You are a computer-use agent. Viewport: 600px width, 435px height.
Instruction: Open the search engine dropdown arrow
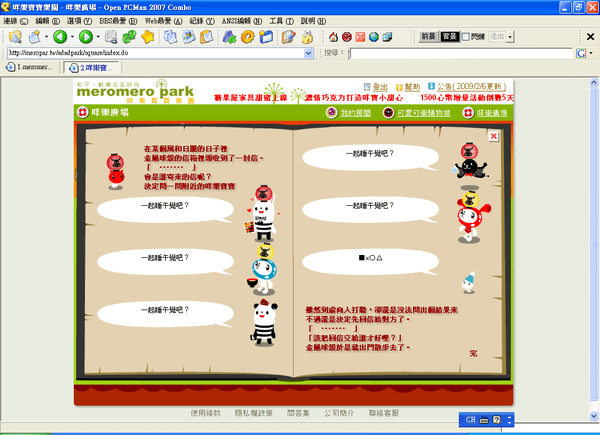pos(592,53)
